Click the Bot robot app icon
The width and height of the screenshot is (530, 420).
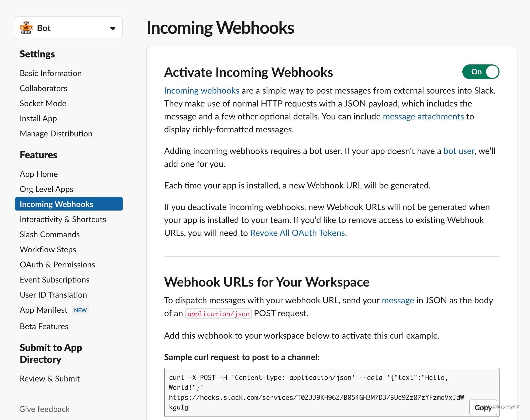click(26, 28)
